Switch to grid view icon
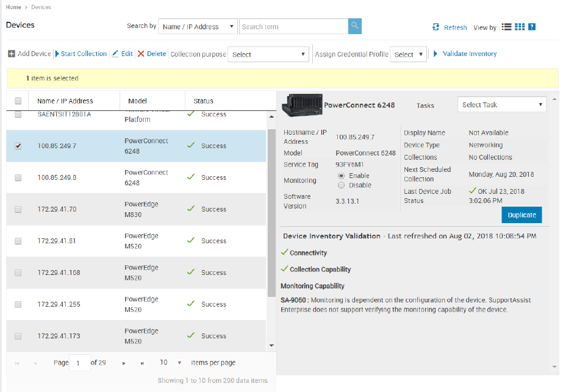 tap(520, 27)
